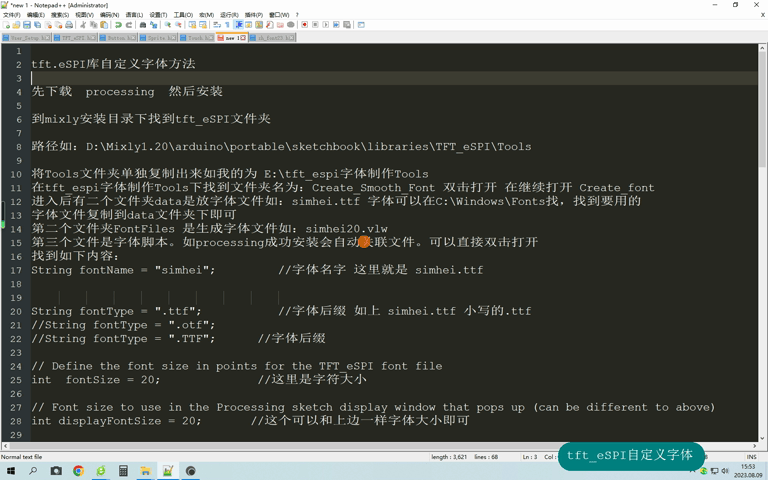Click the Paste toolbar icon
Screen dimensions: 768x480
(104, 24)
